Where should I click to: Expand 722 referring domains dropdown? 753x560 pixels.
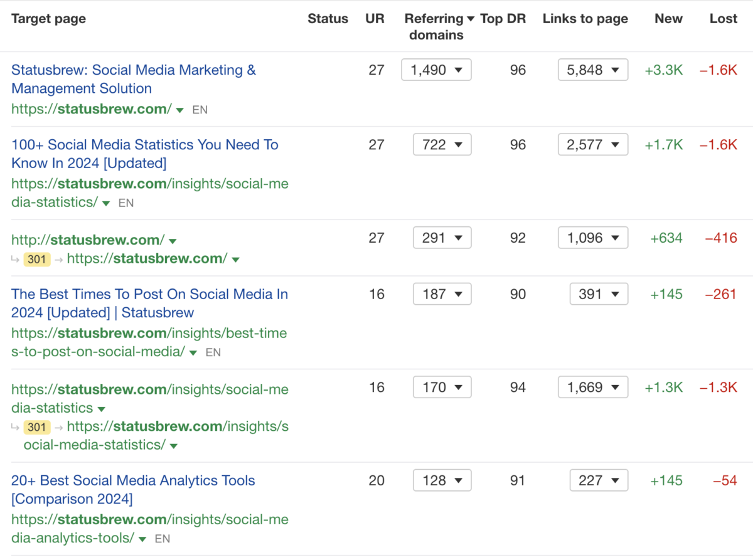pos(442,145)
